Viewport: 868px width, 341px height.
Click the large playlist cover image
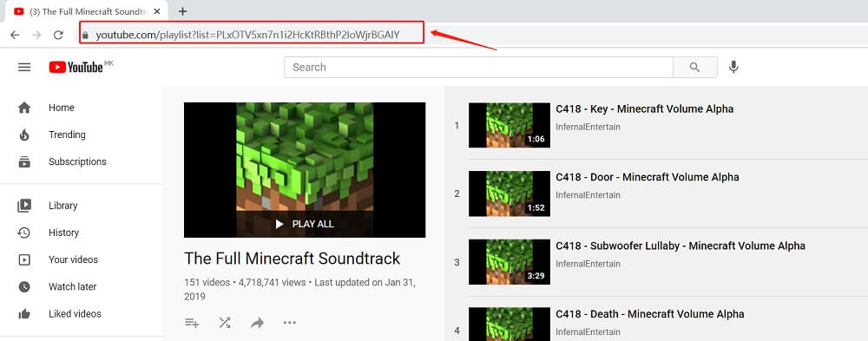pos(305,170)
